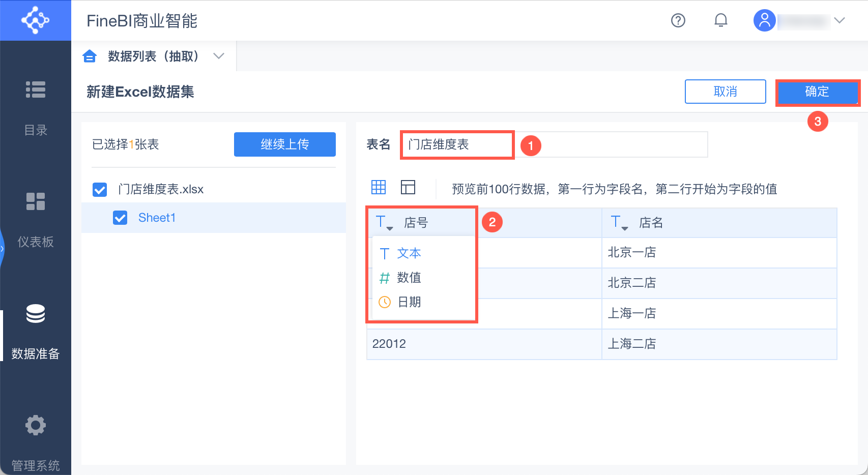The image size is (868, 475).
Task: Click the FineBI logo icon
Action: coord(35,20)
